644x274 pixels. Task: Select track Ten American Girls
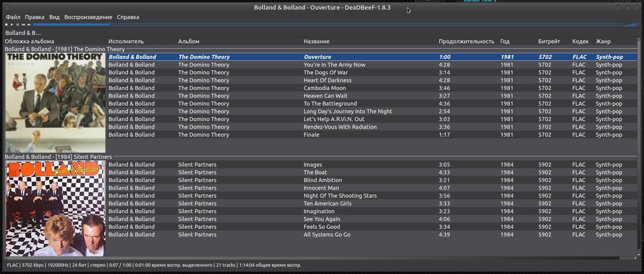pos(372,204)
